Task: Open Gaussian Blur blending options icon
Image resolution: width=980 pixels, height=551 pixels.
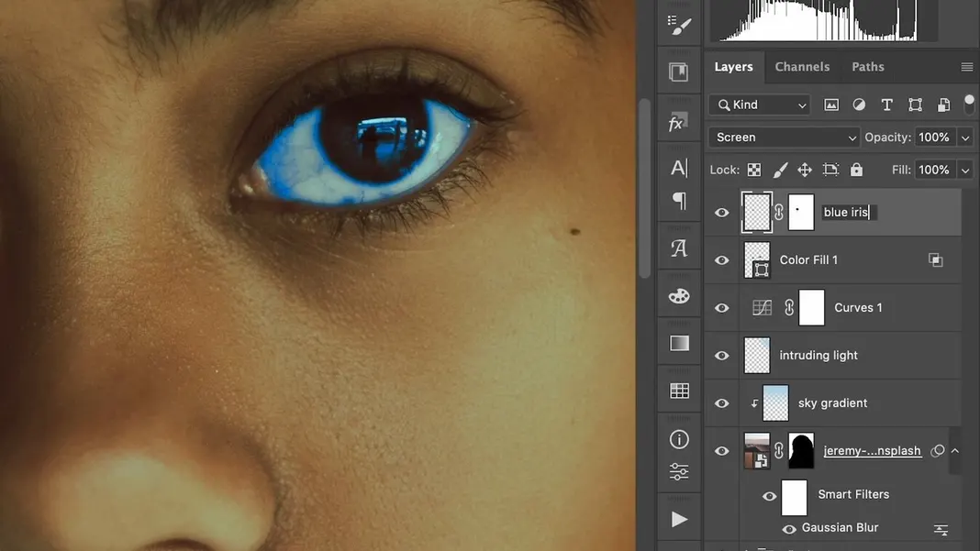Action: [x=941, y=530]
